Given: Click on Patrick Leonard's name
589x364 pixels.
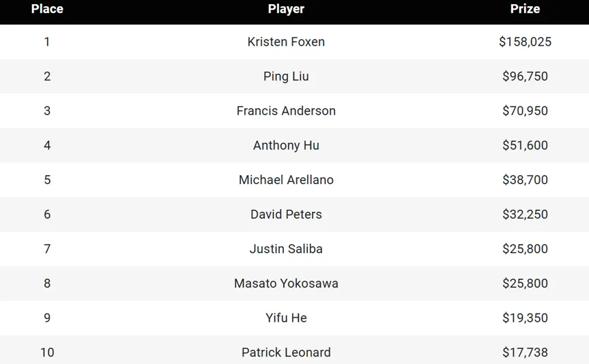Looking at the screenshot, I should click(x=286, y=352).
